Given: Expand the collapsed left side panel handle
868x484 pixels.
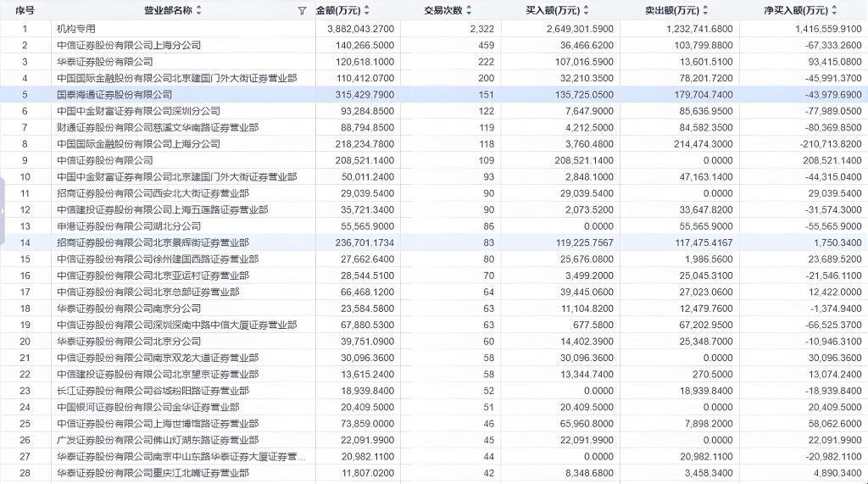Looking at the screenshot, I should coord(3,209).
